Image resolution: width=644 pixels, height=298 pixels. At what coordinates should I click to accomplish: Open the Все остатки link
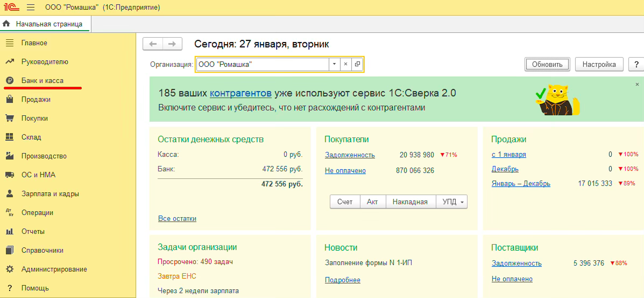pos(177,219)
